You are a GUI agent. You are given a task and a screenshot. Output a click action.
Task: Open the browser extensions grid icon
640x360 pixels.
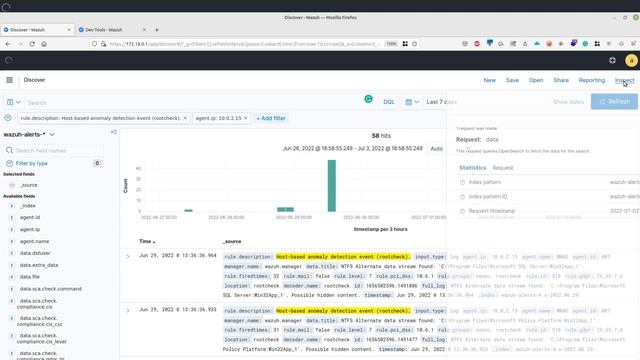pyautogui.click(x=597, y=44)
